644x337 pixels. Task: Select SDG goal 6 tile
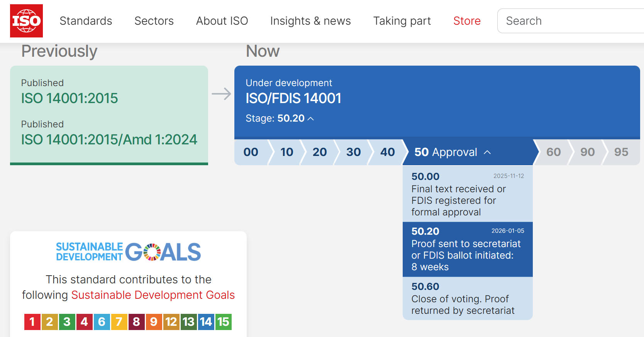[102, 322]
